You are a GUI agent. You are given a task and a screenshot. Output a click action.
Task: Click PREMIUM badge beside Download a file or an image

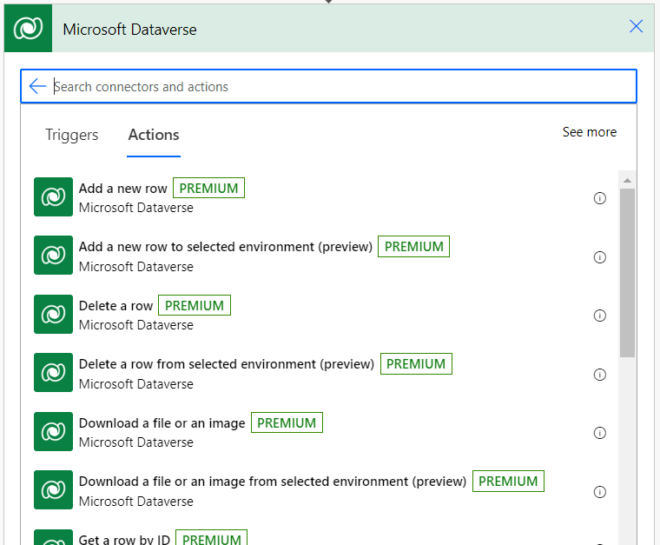click(x=287, y=423)
